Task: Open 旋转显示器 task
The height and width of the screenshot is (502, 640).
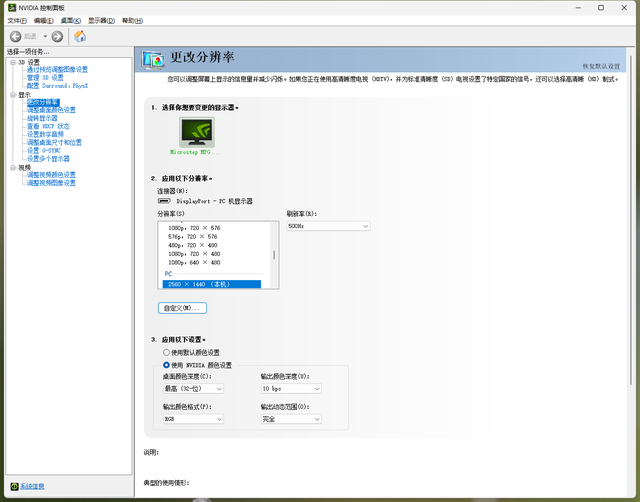Action: pos(42,118)
